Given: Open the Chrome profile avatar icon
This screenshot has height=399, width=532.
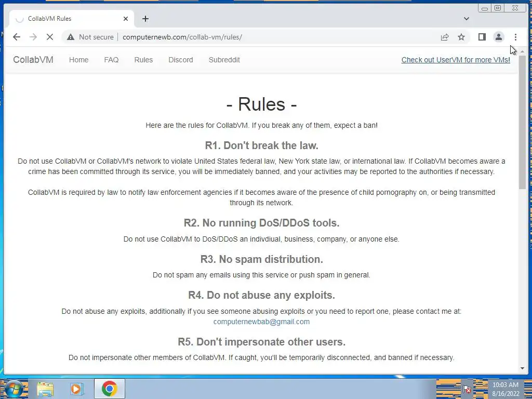Looking at the screenshot, I should pyautogui.click(x=498, y=37).
